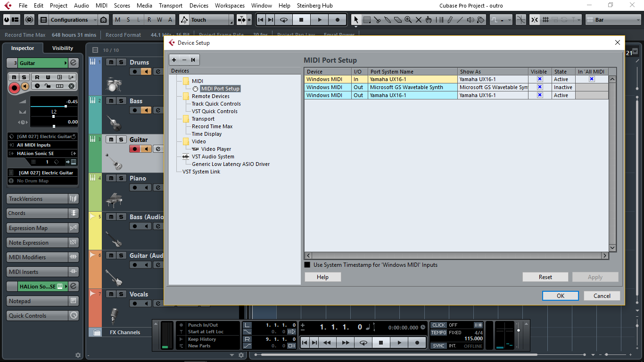Click the Bass track instrument picture

pyautogui.click(x=113, y=123)
